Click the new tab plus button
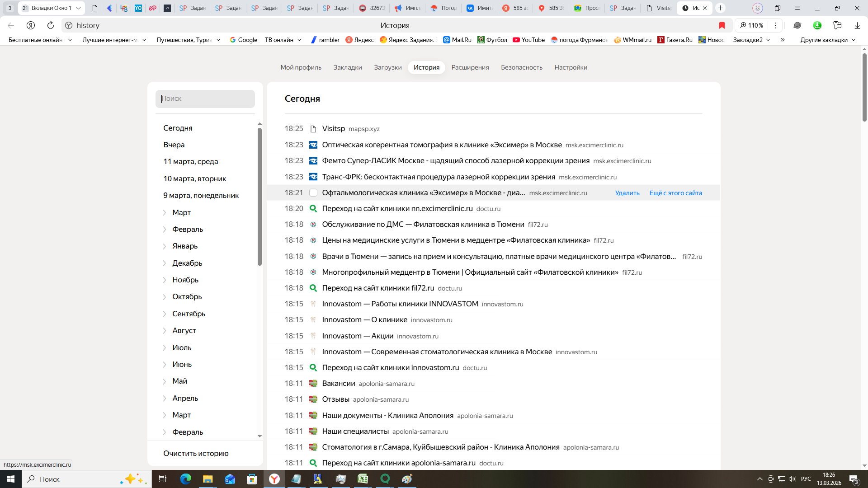 click(x=721, y=8)
